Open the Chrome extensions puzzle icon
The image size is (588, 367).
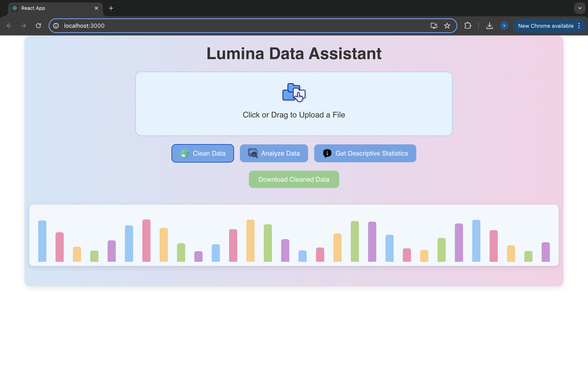(468, 26)
